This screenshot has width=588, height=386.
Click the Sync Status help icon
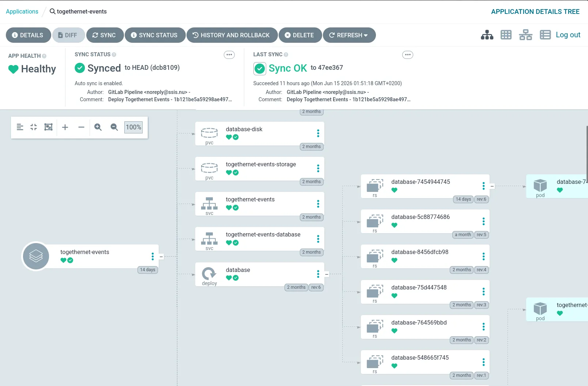pyautogui.click(x=114, y=54)
